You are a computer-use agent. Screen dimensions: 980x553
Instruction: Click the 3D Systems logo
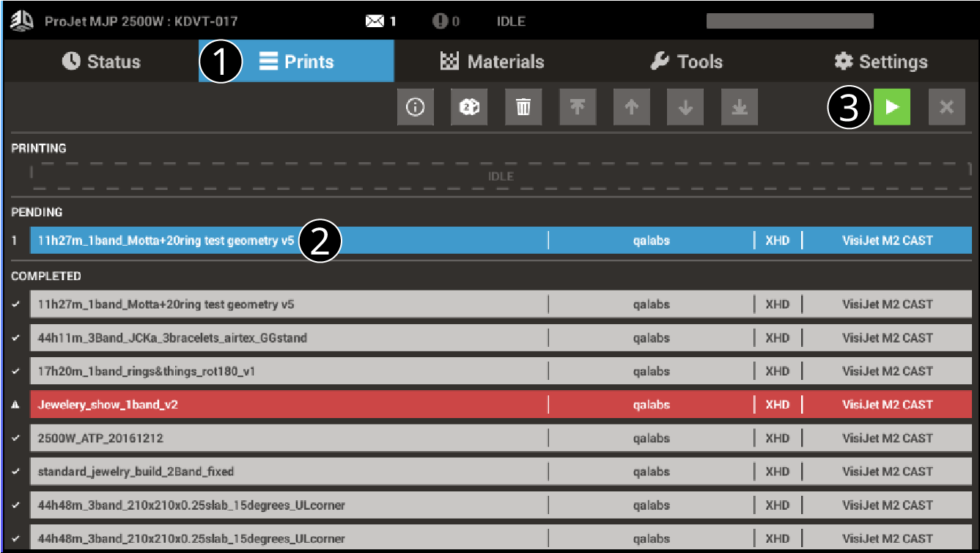coord(21,21)
